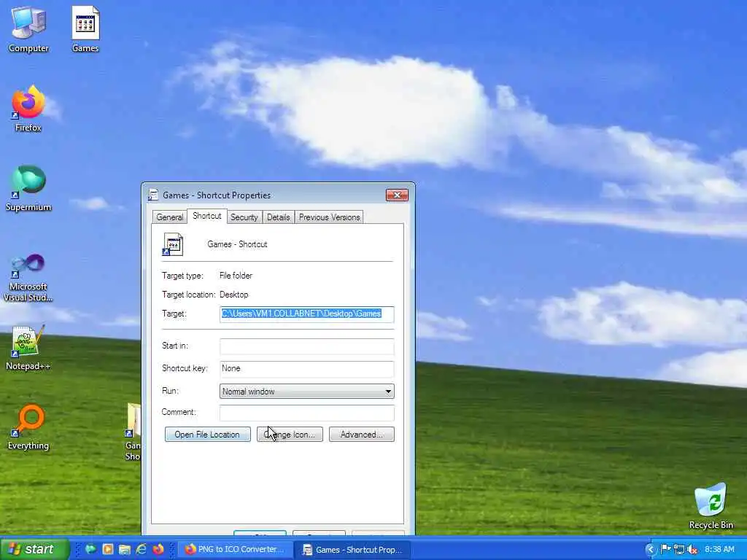This screenshot has height=560, width=747.
Task: Expand the Run dropdown showing Normal window
Action: (x=307, y=392)
